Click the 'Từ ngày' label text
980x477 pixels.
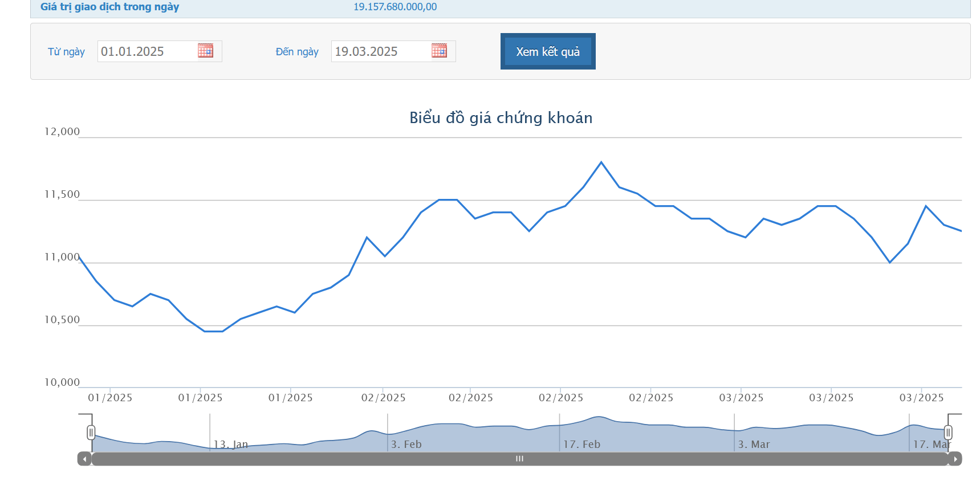[66, 52]
